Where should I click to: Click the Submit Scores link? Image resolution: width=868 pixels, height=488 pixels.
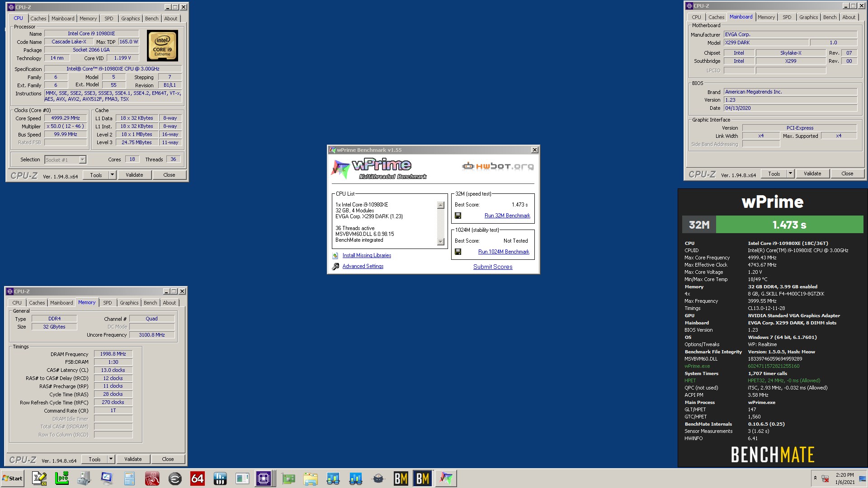(493, 267)
